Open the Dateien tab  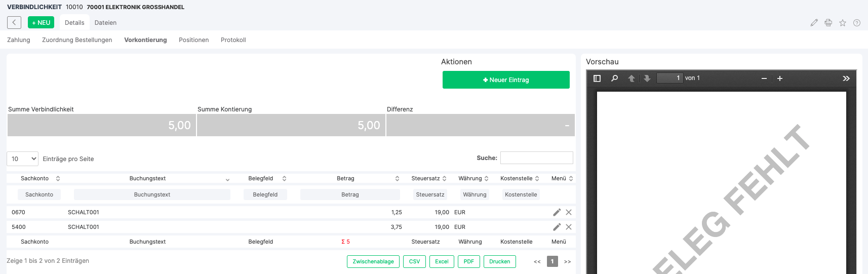pyautogui.click(x=105, y=23)
